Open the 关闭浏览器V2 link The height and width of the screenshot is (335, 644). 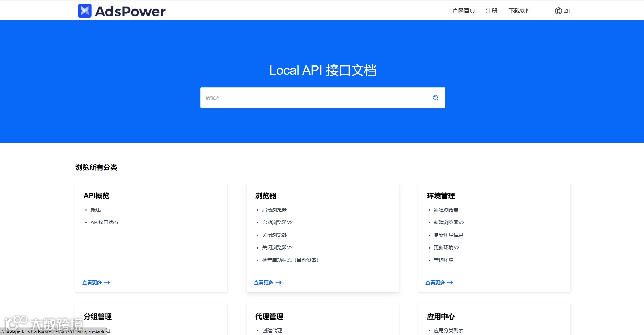(277, 247)
